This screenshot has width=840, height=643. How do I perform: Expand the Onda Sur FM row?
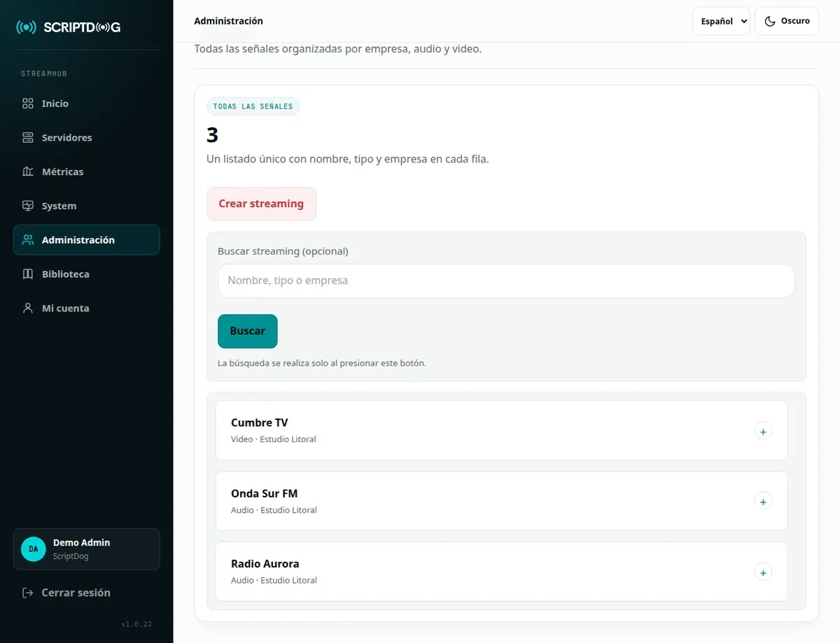click(763, 502)
